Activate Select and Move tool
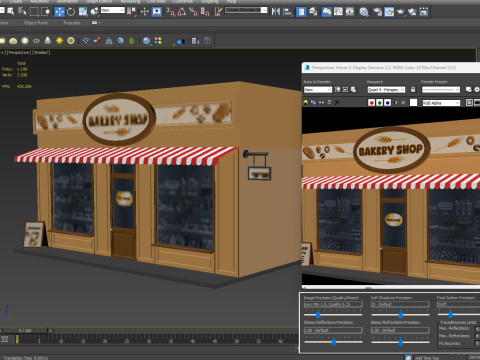The image size is (480, 360). pyautogui.click(x=59, y=12)
